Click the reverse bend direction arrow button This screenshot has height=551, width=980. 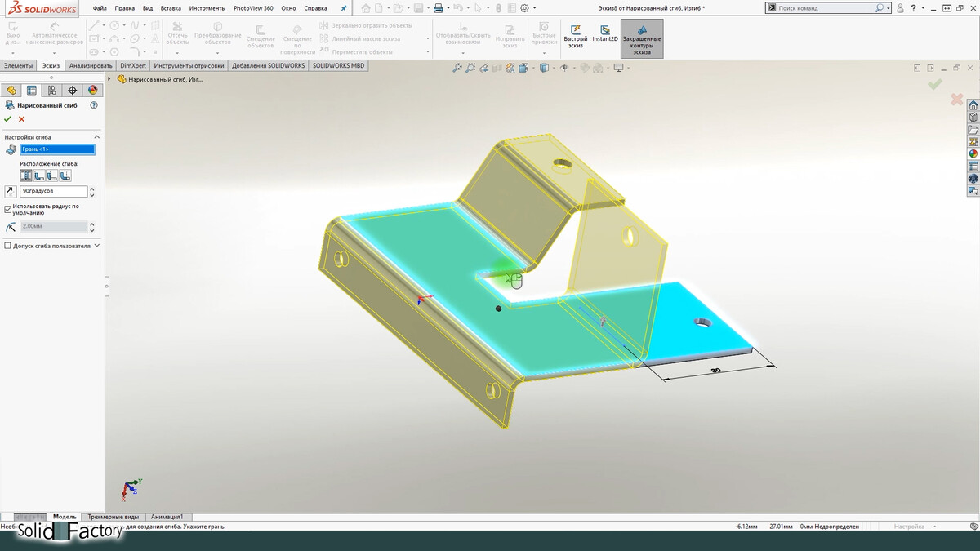click(x=10, y=191)
